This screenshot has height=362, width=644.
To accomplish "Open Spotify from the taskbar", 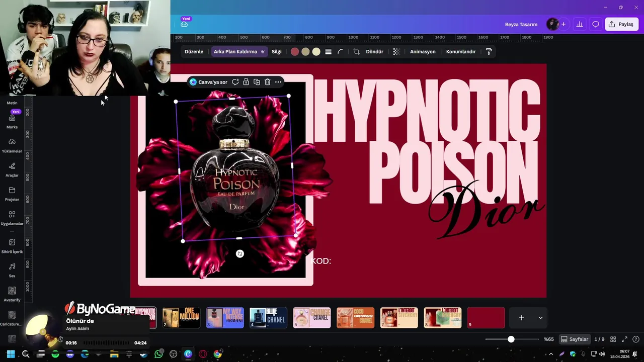I will pyautogui.click(x=55, y=354).
